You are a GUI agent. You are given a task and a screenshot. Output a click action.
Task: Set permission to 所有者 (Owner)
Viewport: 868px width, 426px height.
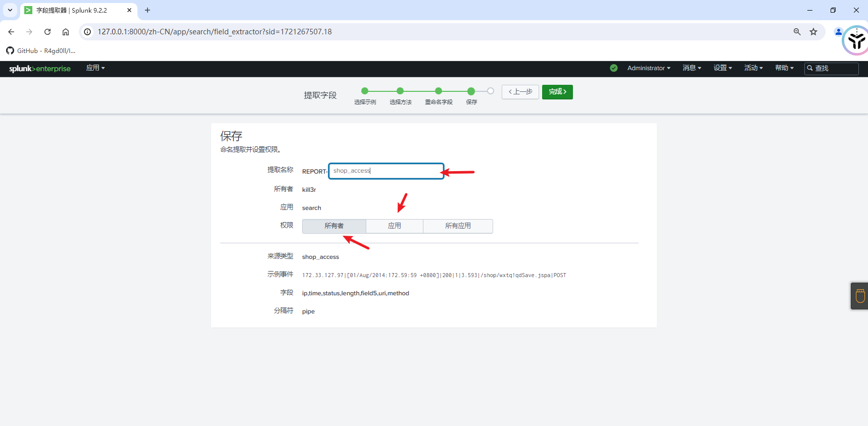(x=334, y=226)
